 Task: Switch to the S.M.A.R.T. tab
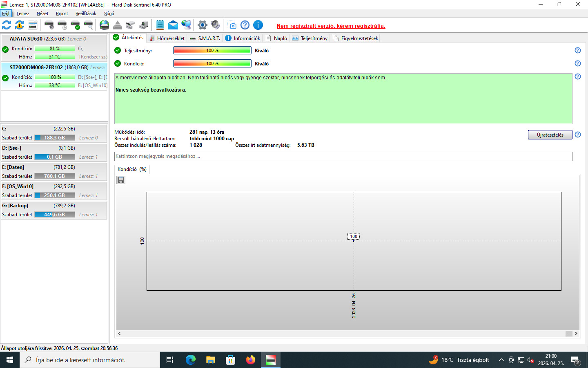(x=205, y=38)
